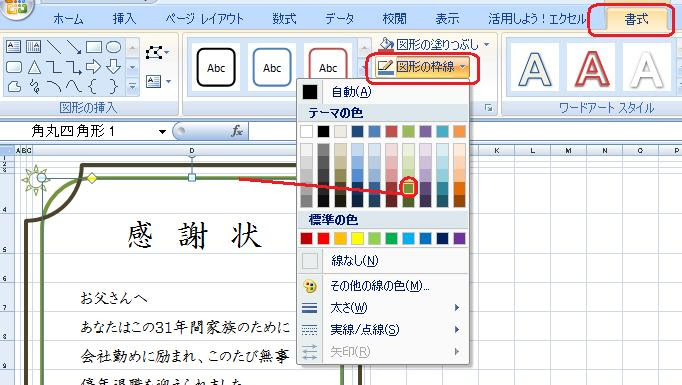The width and height of the screenshot is (682, 385).
Task: Apply the black outline Abc shape style
Action: coord(216,67)
